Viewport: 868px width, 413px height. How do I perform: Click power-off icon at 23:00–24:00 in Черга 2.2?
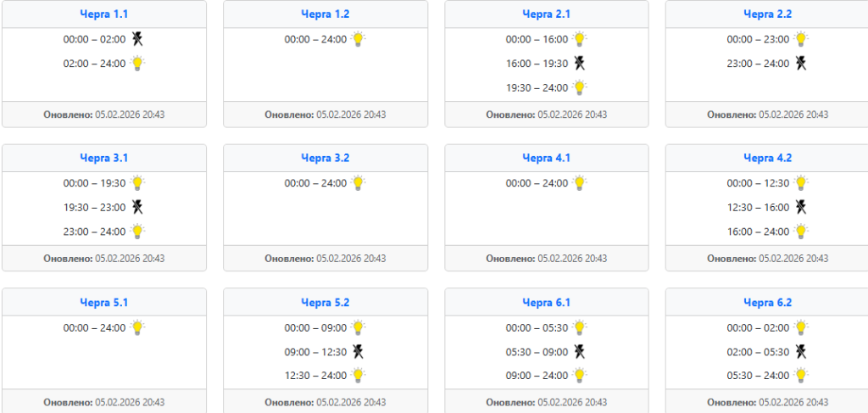(800, 63)
